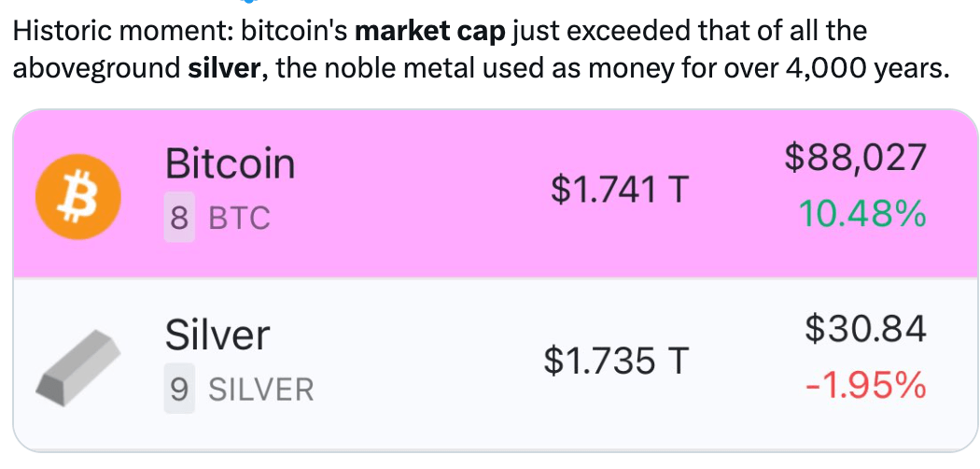
Task: Click the silver bar icon
Action: (78, 364)
